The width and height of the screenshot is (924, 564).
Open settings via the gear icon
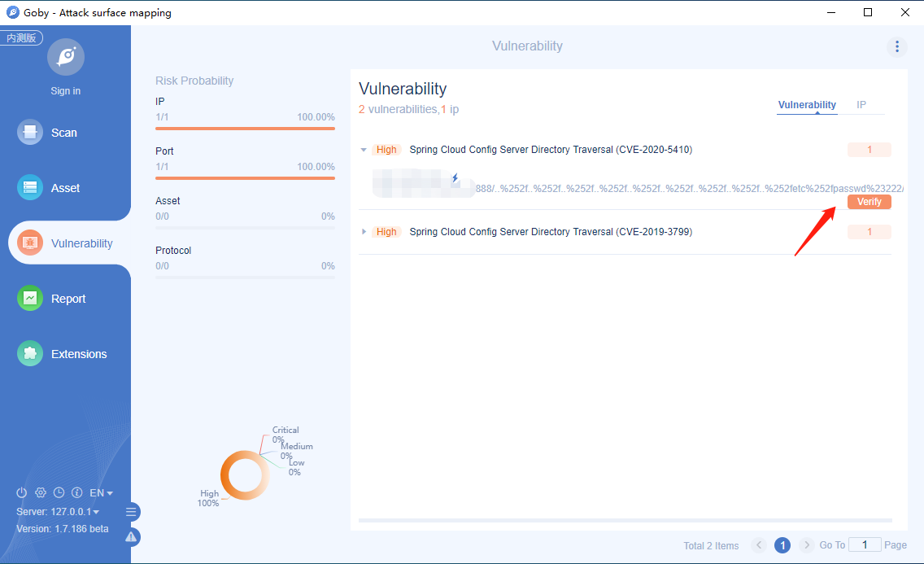pyautogui.click(x=41, y=492)
